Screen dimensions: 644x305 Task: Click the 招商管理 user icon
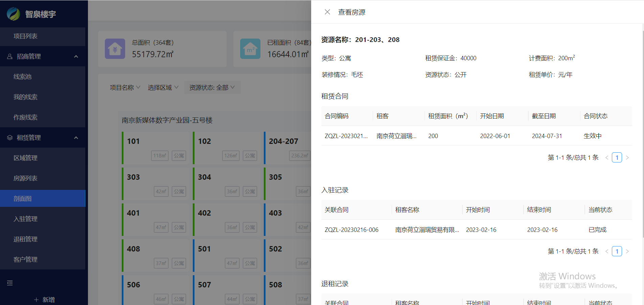(x=10, y=57)
